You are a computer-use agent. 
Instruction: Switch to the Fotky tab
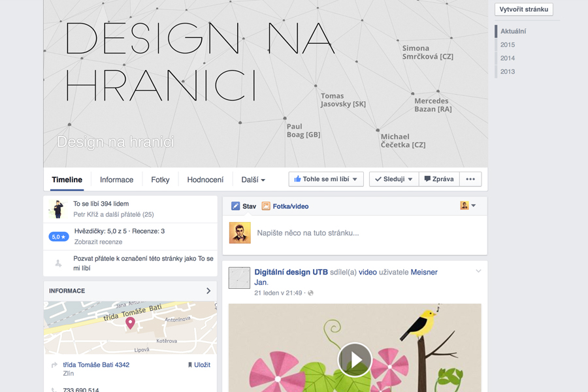point(160,180)
